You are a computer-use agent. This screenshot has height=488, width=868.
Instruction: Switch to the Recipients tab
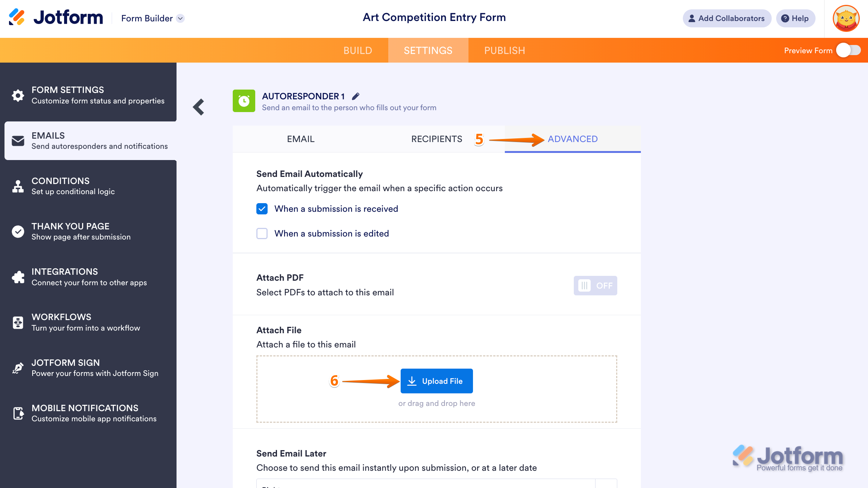click(x=437, y=139)
